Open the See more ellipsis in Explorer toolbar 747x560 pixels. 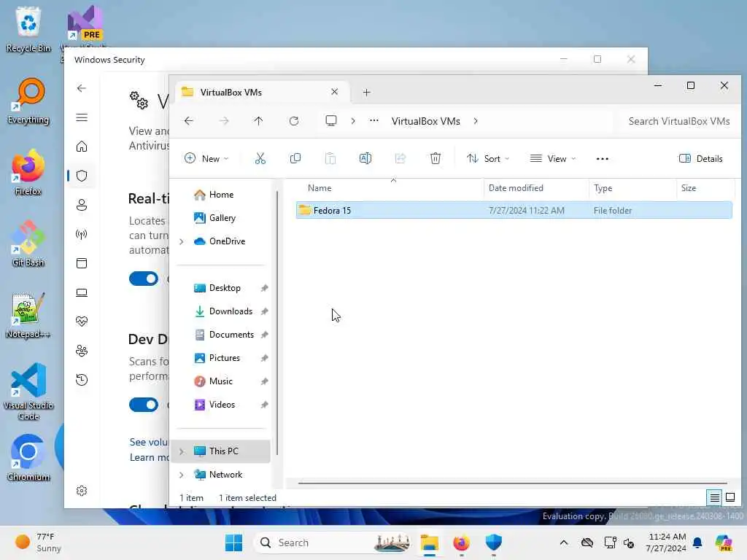[602, 158]
